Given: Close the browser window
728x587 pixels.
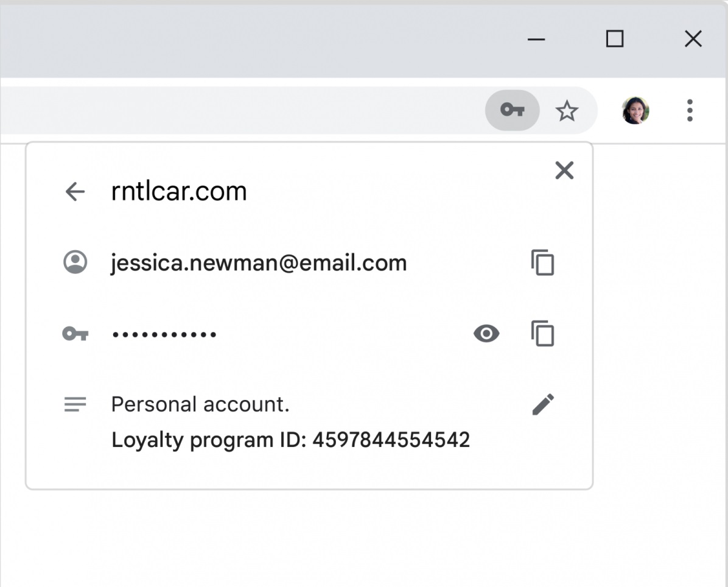Looking at the screenshot, I should (x=693, y=40).
